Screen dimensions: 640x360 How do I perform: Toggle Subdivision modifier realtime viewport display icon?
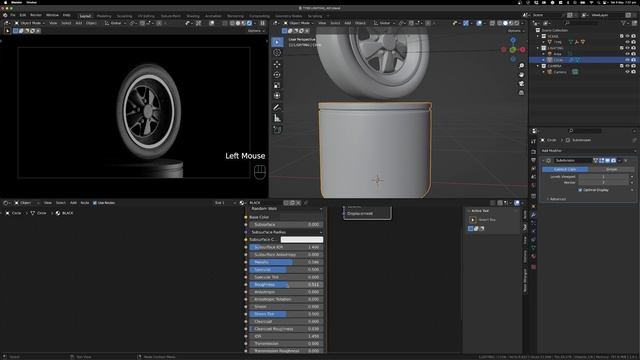click(x=607, y=160)
